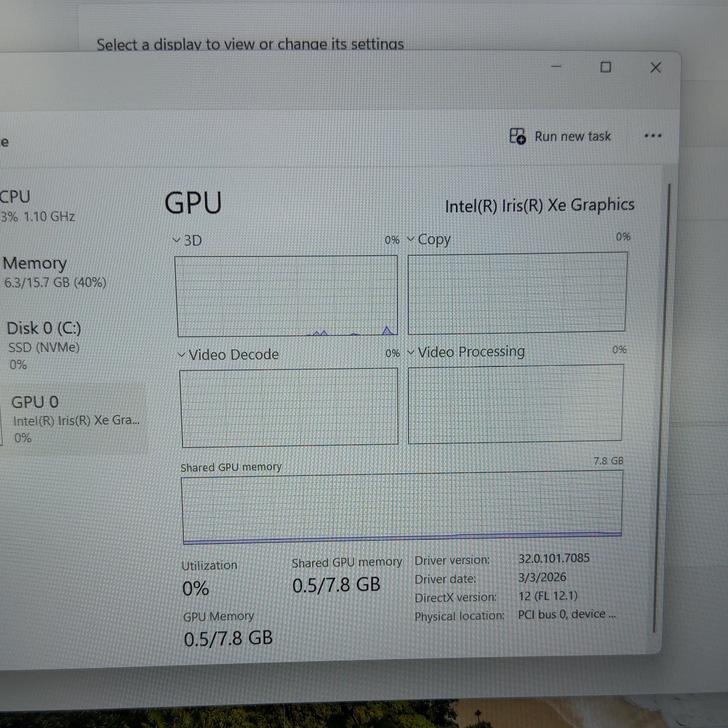The width and height of the screenshot is (728, 728).
Task: Click the Video Decode graph
Action: 289,408
